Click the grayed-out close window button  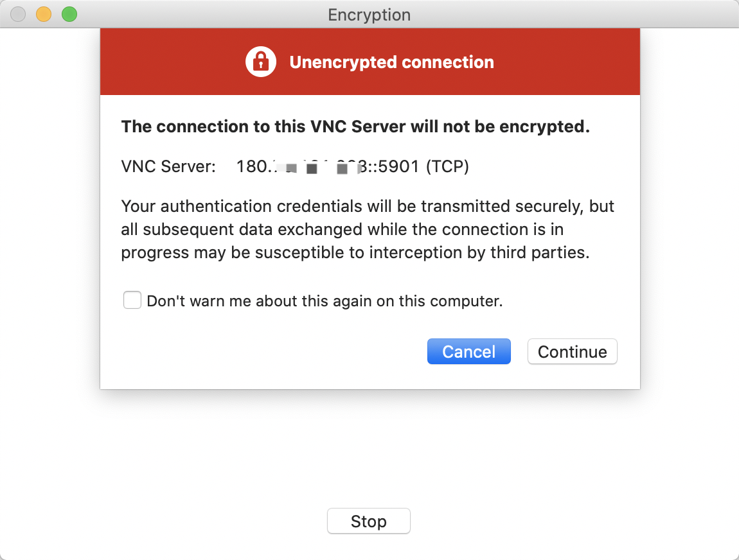point(18,14)
